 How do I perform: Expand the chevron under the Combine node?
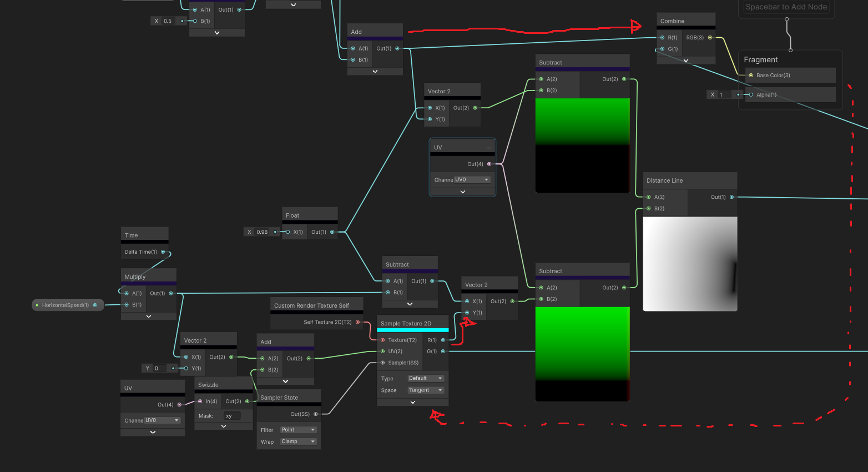(x=686, y=61)
